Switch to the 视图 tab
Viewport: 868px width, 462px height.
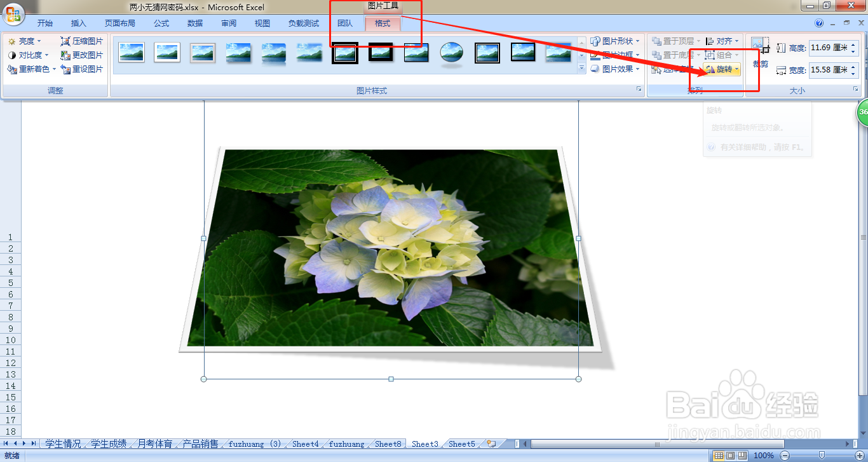pos(262,24)
